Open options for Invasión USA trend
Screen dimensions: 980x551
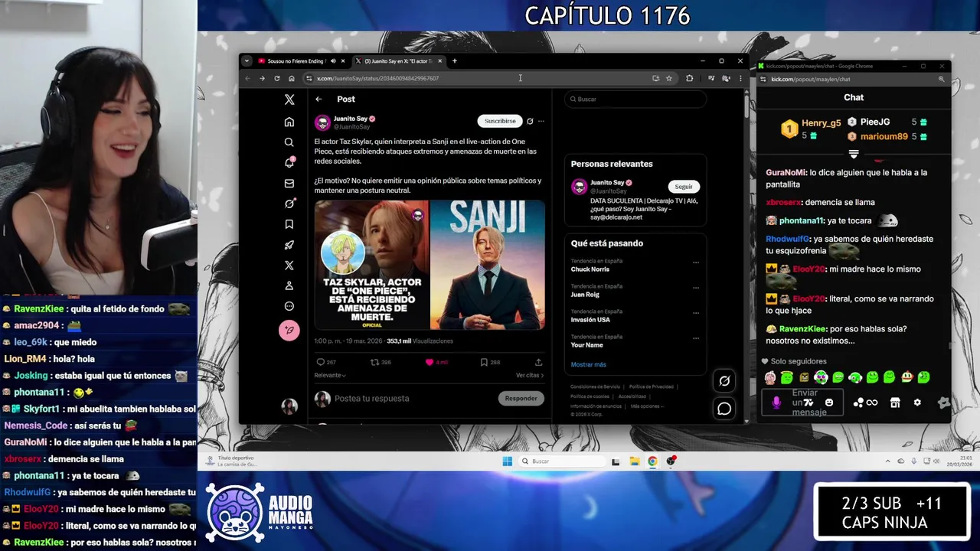click(x=696, y=313)
